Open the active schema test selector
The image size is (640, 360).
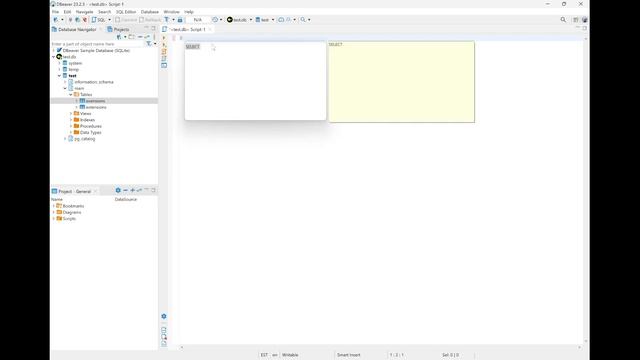click(264, 20)
